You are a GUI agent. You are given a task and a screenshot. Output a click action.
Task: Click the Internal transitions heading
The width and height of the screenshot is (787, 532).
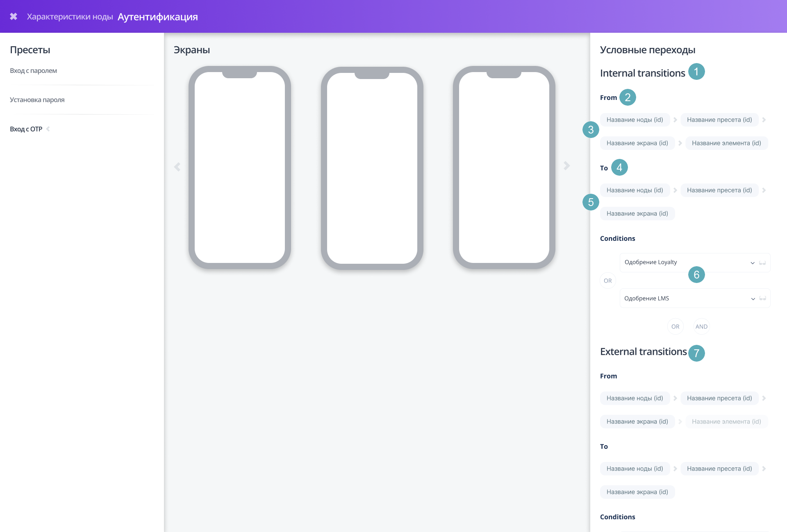coord(642,73)
